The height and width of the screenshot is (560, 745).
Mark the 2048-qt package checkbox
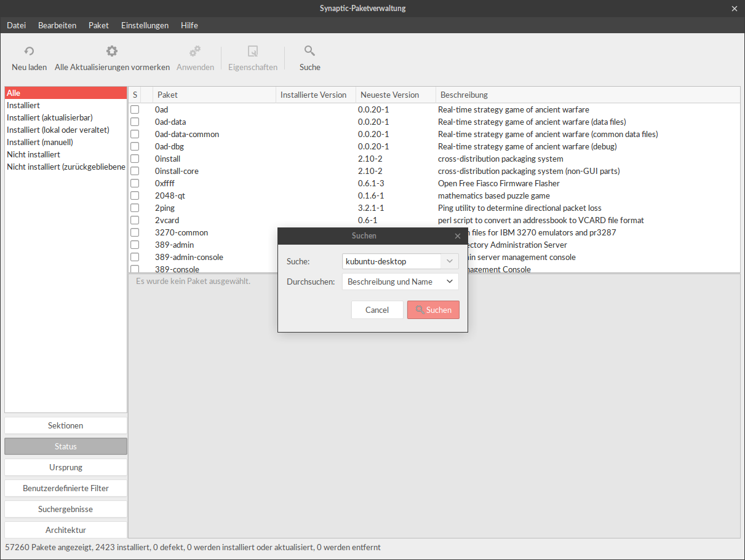coord(135,195)
